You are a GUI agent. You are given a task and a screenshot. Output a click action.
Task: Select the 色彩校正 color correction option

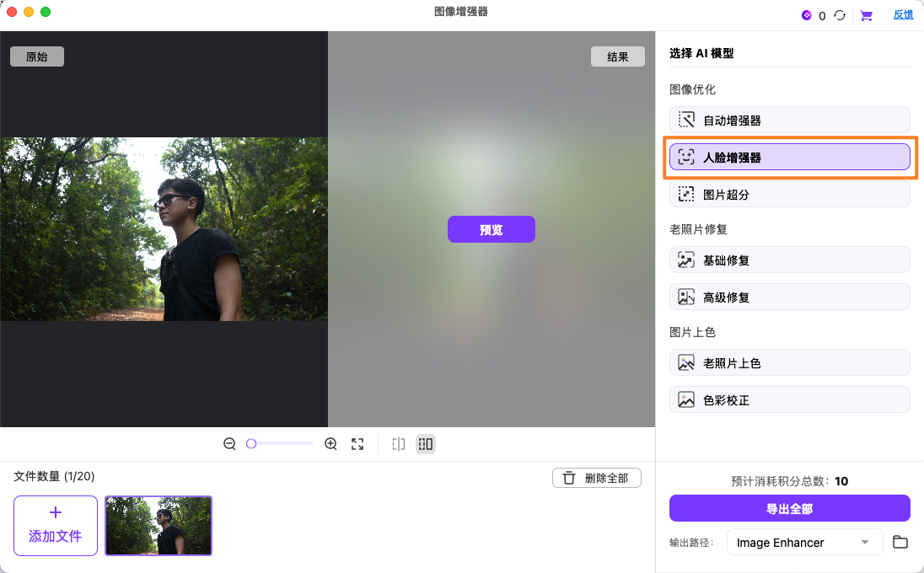pyautogui.click(x=789, y=399)
